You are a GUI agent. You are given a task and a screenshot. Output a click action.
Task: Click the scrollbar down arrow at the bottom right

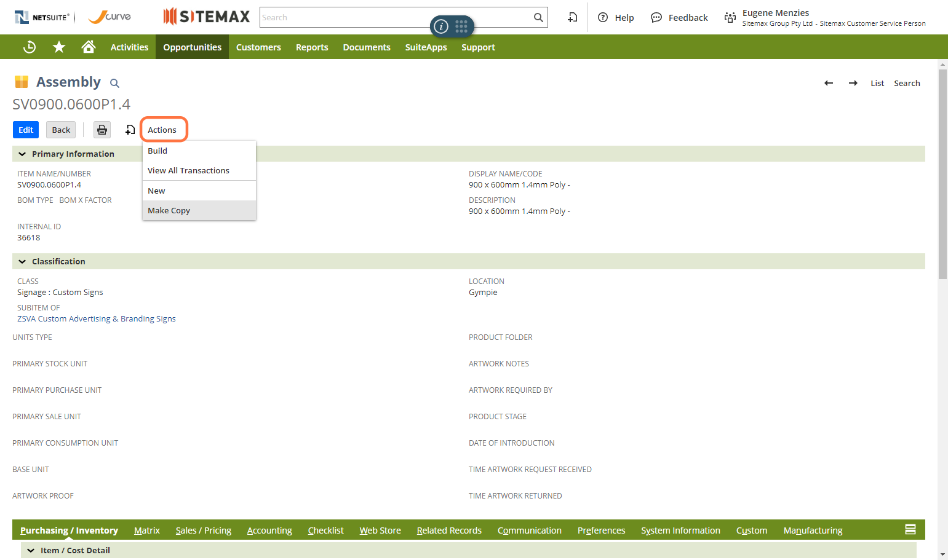click(942, 554)
